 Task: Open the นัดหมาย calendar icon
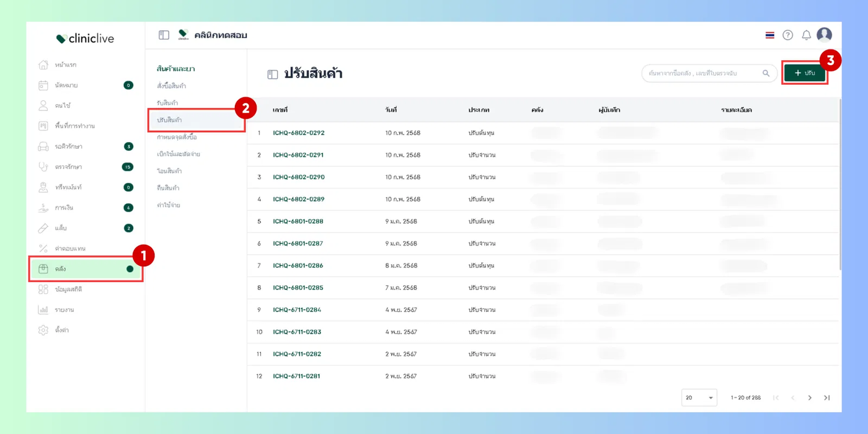tap(43, 86)
